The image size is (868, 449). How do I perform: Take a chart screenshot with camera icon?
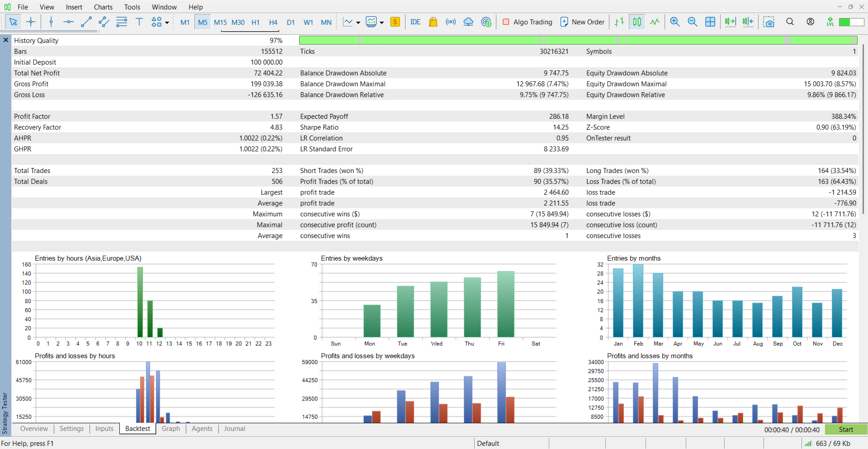pyautogui.click(x=769, y=22)
